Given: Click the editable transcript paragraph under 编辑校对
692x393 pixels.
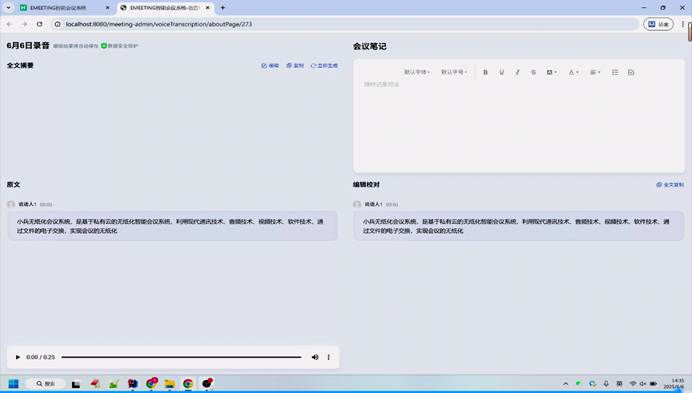Looking at the screenshot, I should click(519, 226).
